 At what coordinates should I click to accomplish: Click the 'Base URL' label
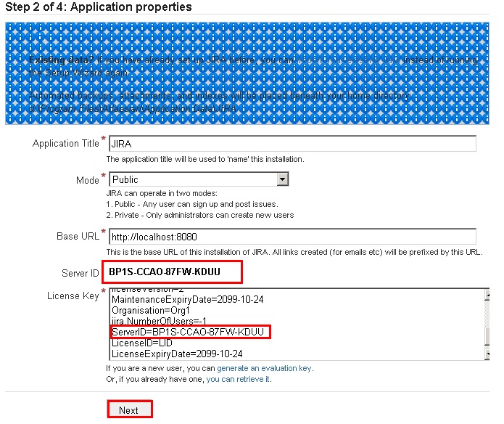(78, 236)
